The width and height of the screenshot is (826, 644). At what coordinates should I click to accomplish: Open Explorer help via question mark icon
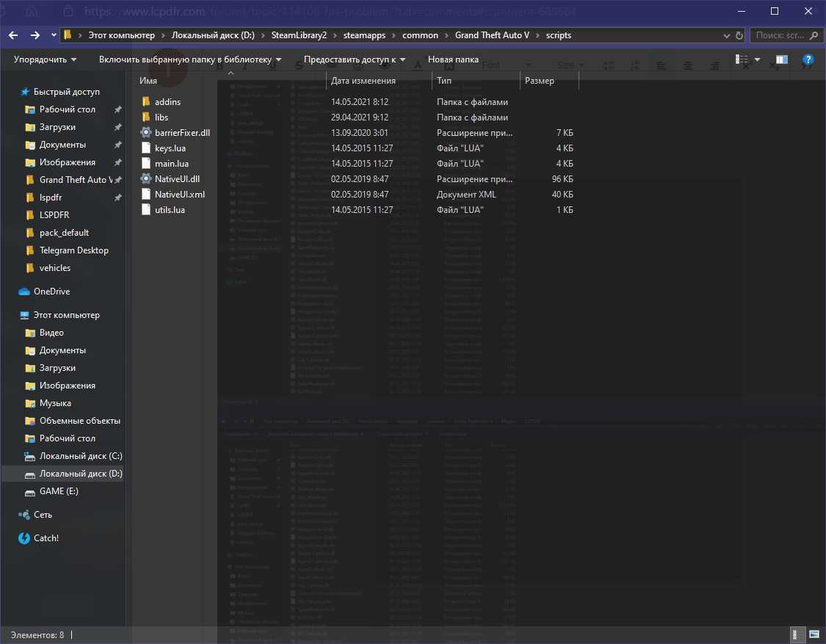(808, 59)
